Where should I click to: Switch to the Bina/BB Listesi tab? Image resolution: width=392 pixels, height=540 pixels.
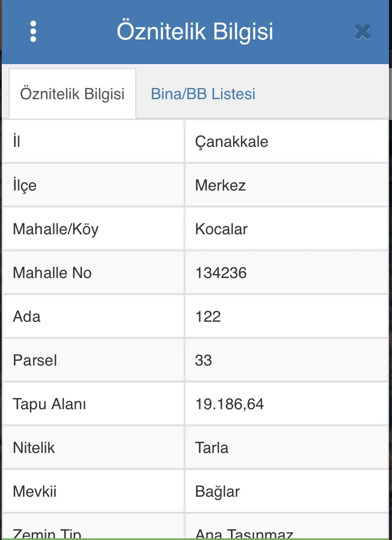[203, 94]
